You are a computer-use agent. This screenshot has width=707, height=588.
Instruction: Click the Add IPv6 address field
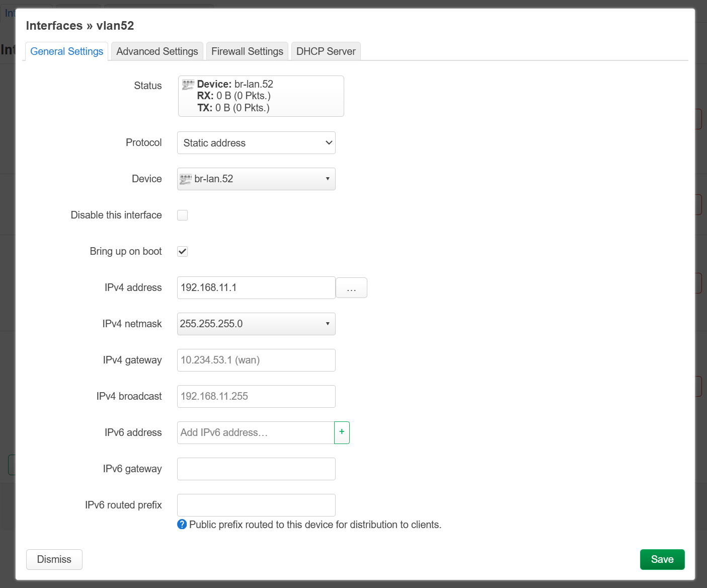(x=256, y=433)
